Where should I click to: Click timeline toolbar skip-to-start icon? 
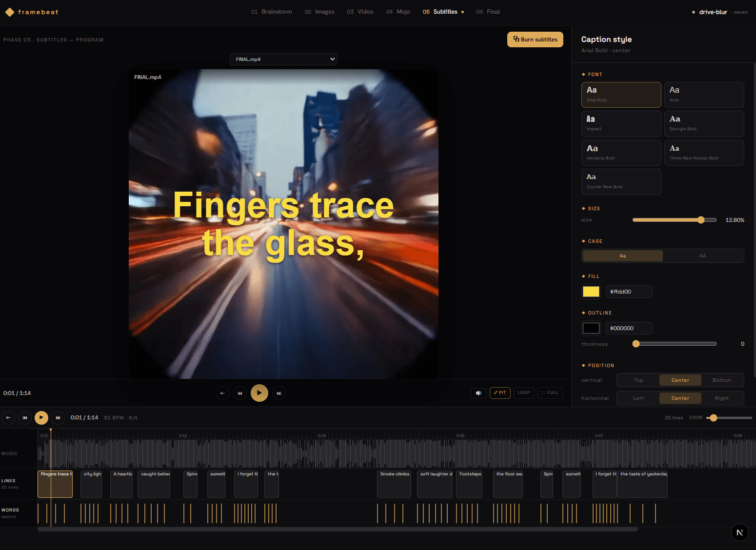pos(8,418)
